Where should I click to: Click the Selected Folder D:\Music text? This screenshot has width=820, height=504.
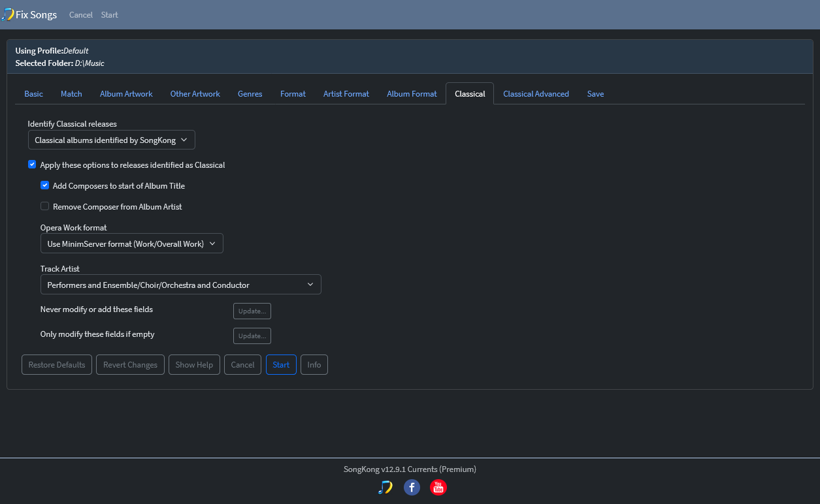click(x=60, y=63)
